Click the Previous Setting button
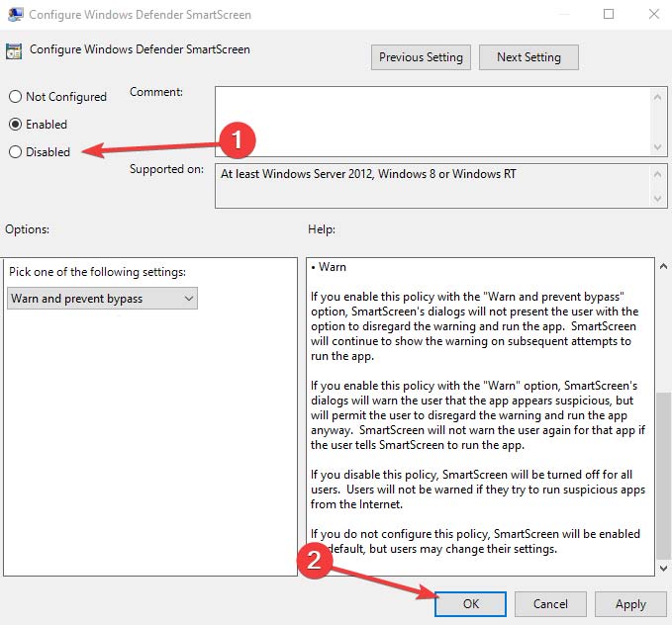 coord(421,57)
